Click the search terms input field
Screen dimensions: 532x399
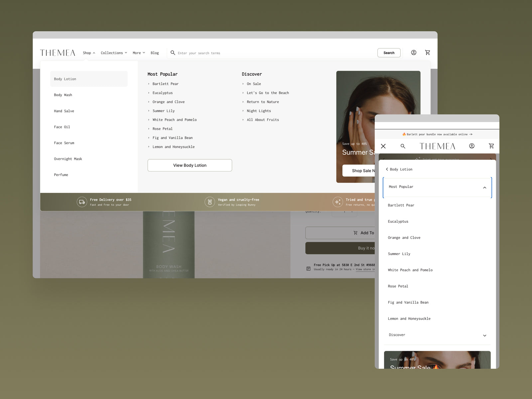[x=273, y=53]
